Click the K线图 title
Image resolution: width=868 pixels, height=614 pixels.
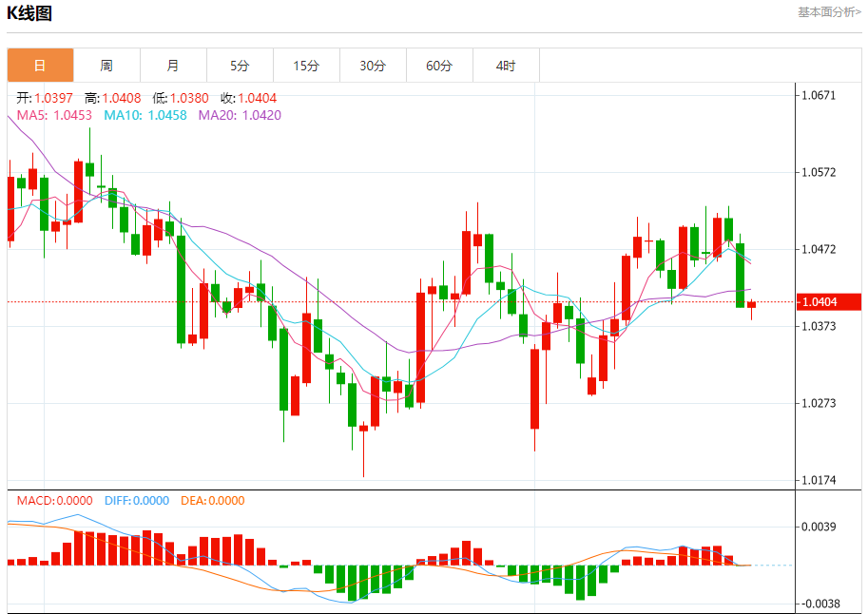[x=29, y=13]
